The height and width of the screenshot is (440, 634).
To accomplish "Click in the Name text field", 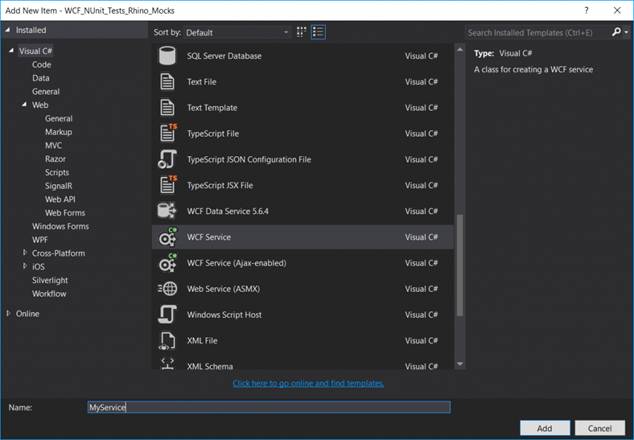I will [269, 407].
